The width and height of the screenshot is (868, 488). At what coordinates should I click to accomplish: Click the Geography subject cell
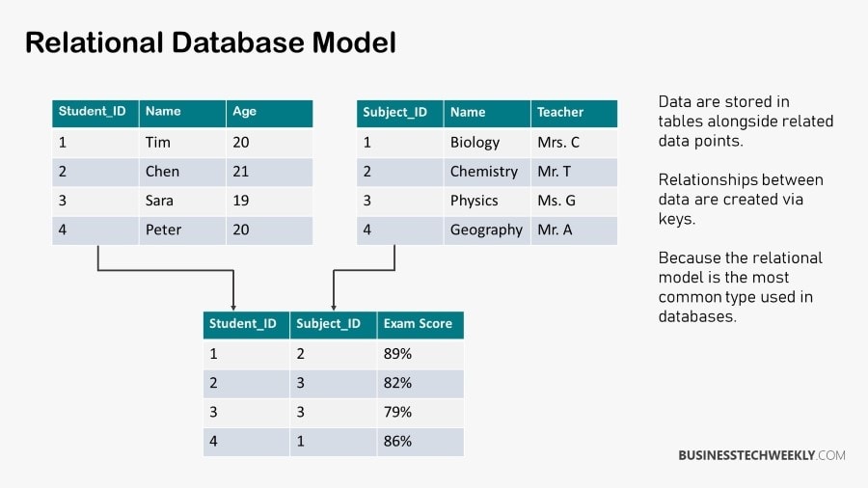pyautogui.click(x=487, y=230)
